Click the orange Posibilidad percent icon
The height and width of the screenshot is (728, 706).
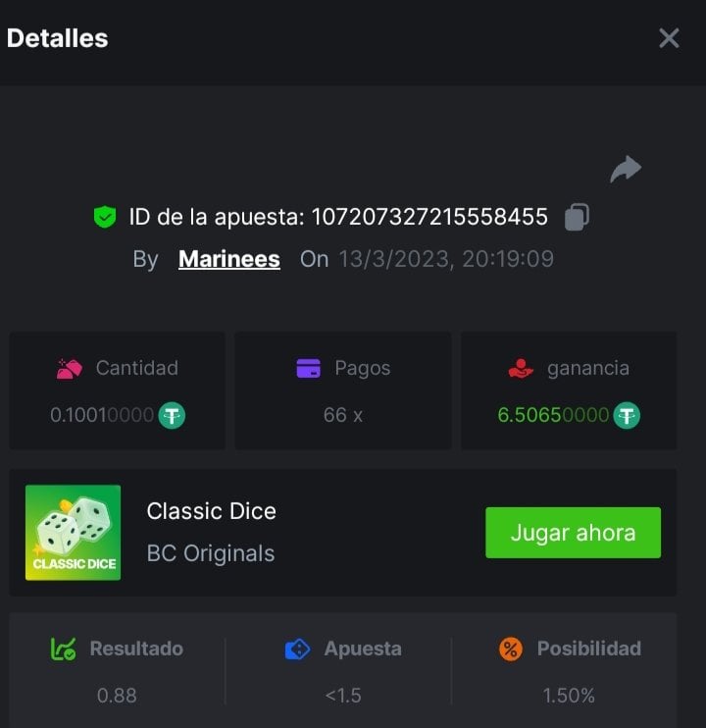click(511, 649)
